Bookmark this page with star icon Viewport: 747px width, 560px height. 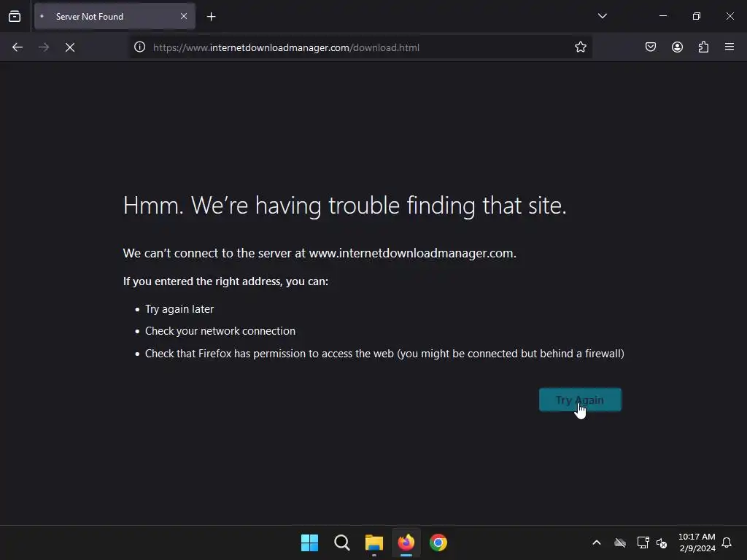click(x=580, y=47)
